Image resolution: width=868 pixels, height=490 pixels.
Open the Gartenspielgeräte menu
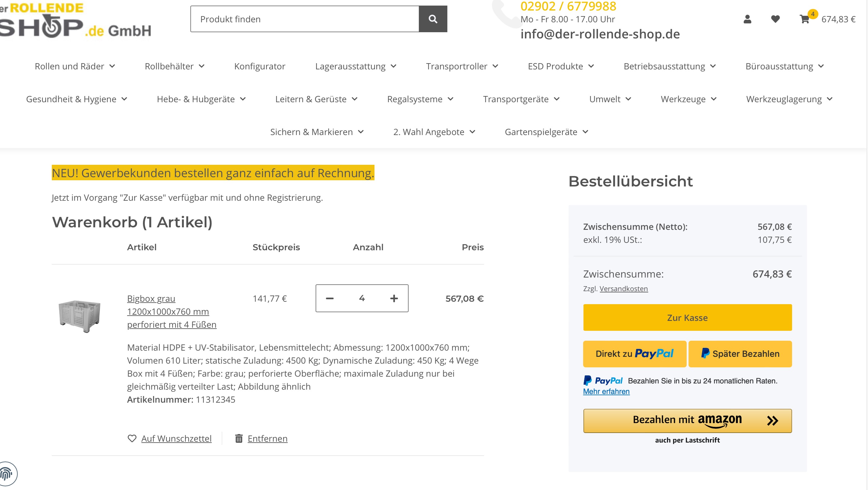click(546, 132)
